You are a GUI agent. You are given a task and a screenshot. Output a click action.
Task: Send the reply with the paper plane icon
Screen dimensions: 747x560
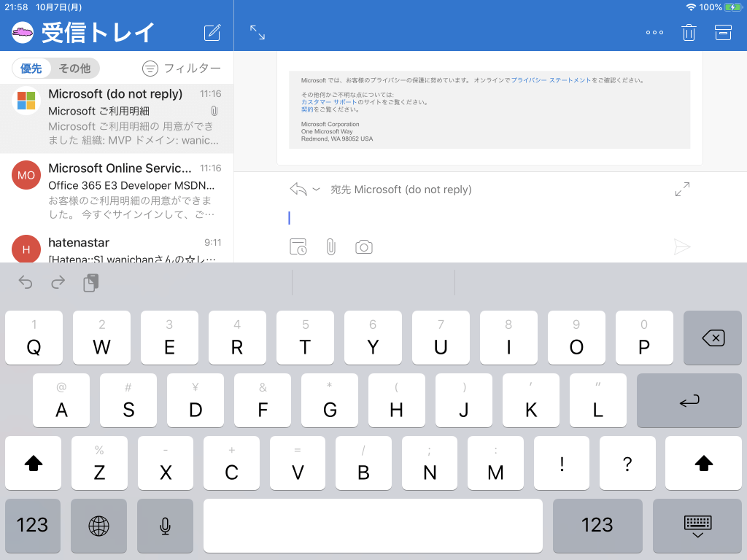tap(682, 247)
